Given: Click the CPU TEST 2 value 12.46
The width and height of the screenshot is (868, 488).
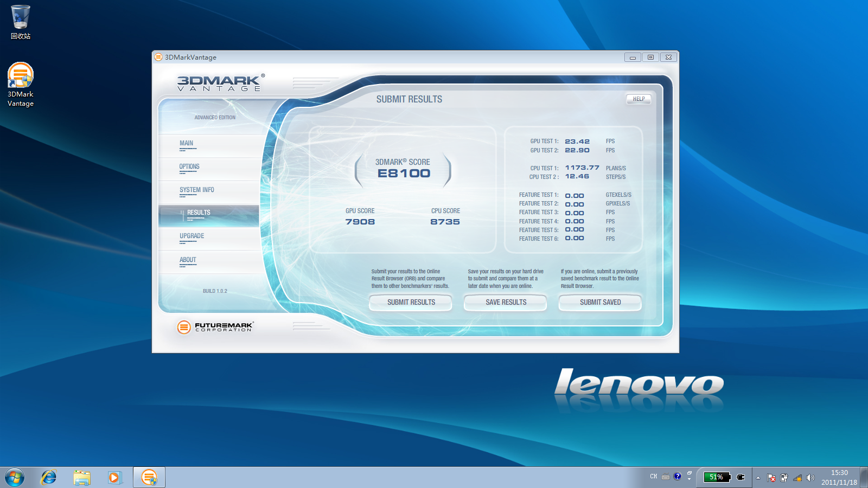Looking at the screenshot, I should tap(577, 176).
